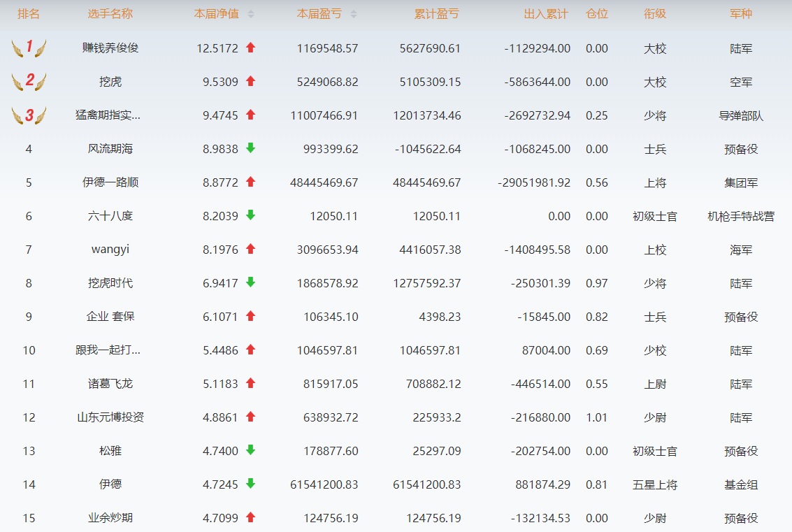Open player wangyi
Image resolution: width=792 pixels, height=532 pixels.
pyautogui.click(x=110, y=250)
